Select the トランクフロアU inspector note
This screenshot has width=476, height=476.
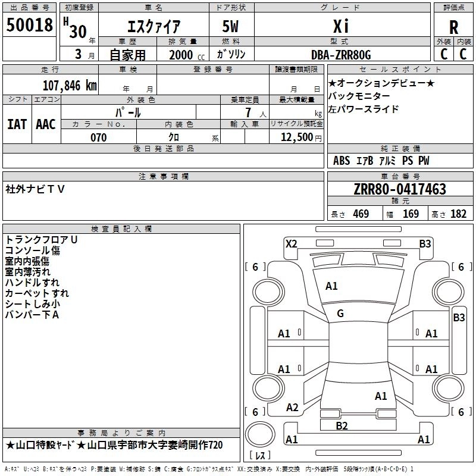pos(42,239)
